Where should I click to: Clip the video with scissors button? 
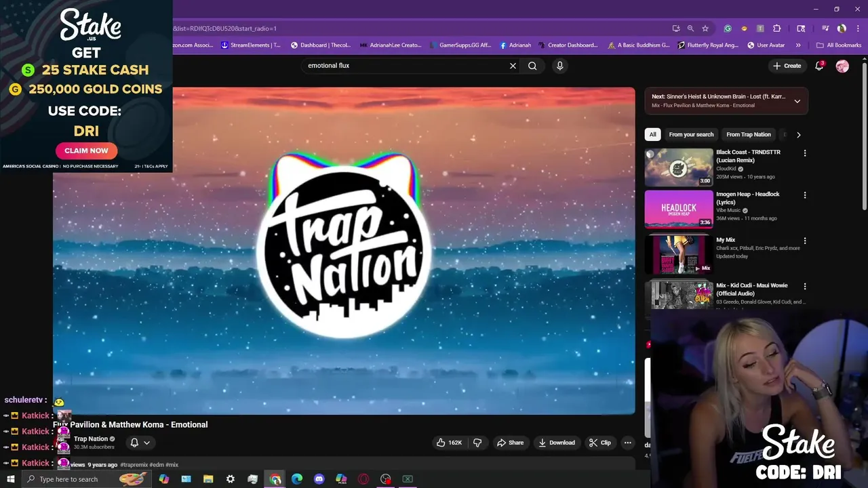[x=600, y=443]
